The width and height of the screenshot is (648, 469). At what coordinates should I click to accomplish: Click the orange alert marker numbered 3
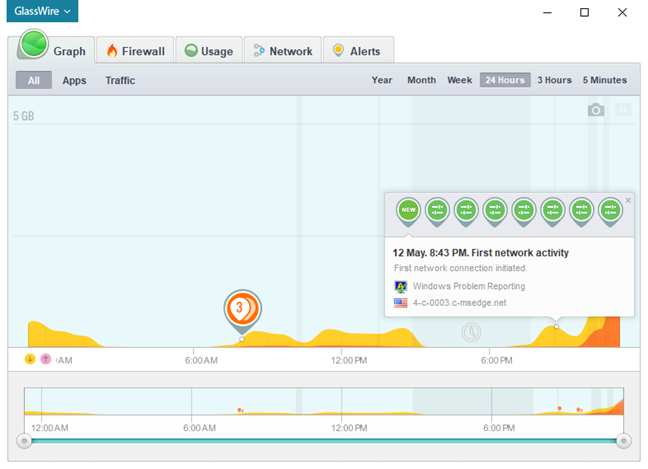pyautogui.click(x=243, y=309)
